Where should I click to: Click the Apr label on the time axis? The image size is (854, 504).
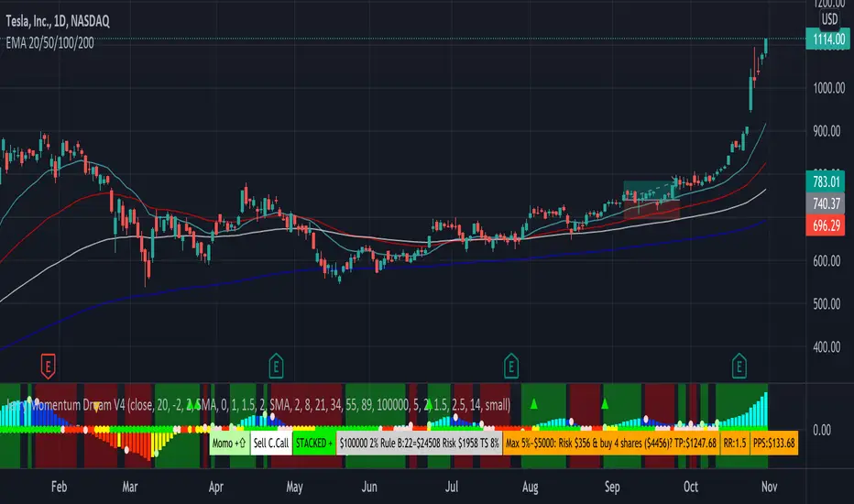pos(215,487)
